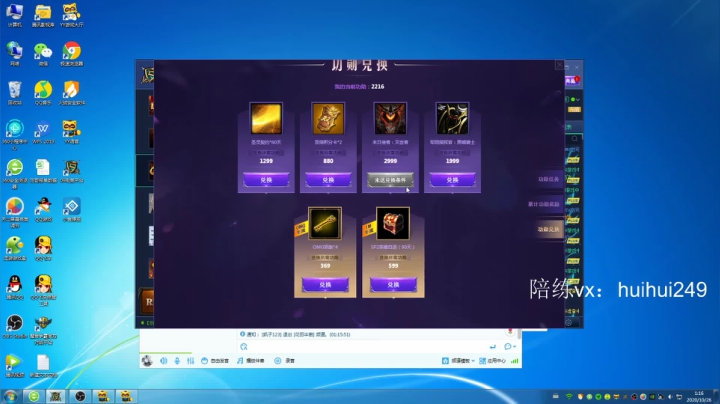This screenshot has height=404, width=720.
Task: Open the Chrome-style browser desktop icon
Action: (x=72, y=54)
